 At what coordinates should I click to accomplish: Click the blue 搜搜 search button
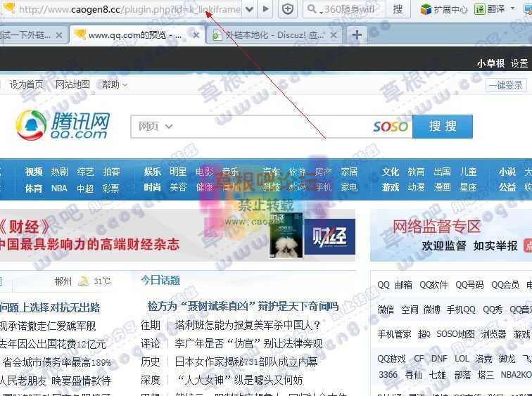point(442,127)
